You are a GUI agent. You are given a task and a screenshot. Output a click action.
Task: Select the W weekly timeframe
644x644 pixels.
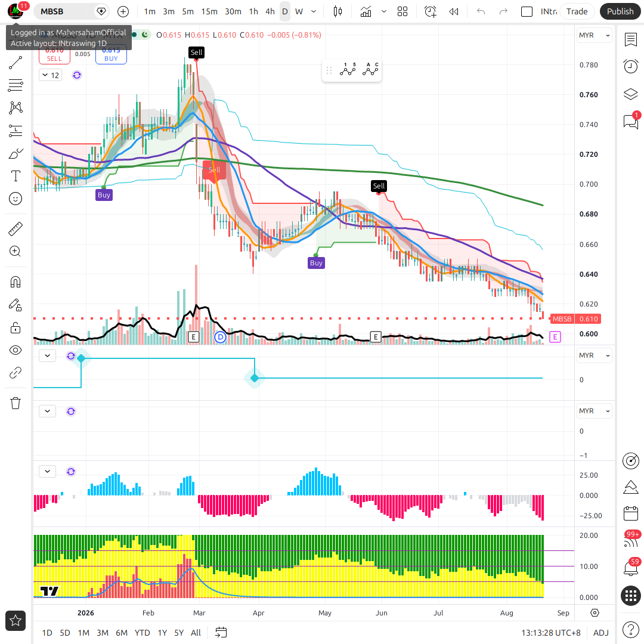coord(299,11)
